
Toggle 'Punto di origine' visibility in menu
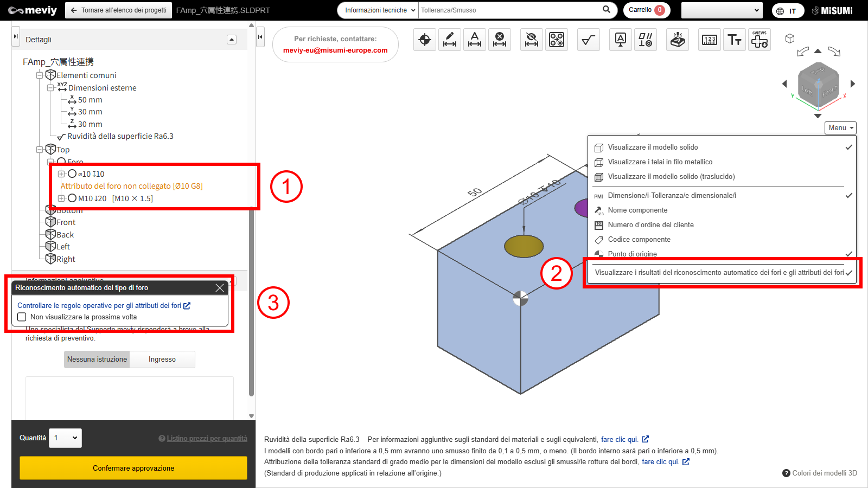pyautogui.click(x=632, y=254)
